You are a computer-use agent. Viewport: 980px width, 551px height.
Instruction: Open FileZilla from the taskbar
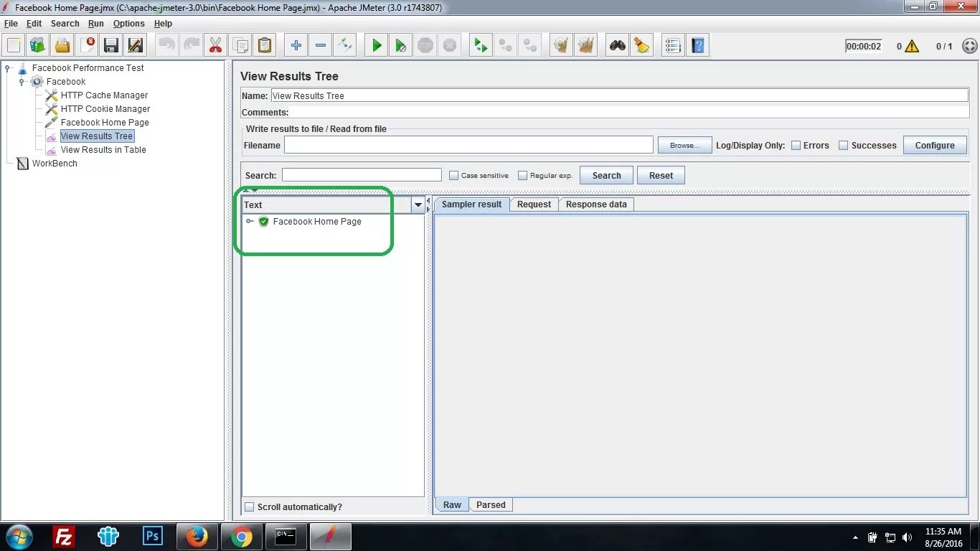(65, 536)
